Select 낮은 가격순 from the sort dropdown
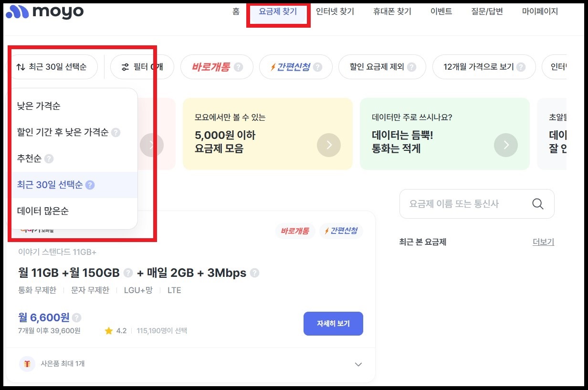 coord(39,105)
